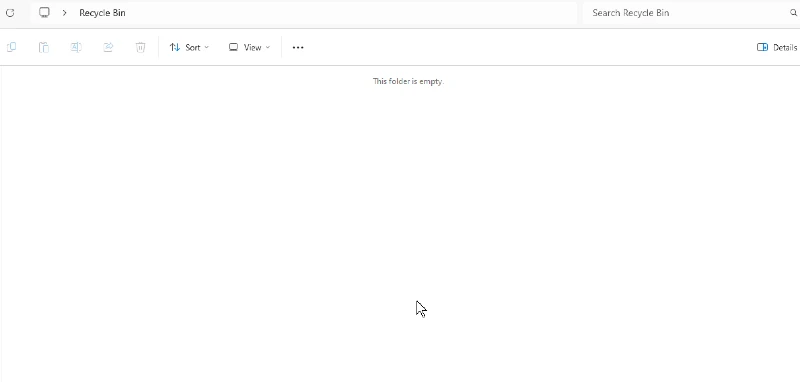Open the View dropdown menu
The width and height of the screenshot is (800, 382).
[249, 47]
